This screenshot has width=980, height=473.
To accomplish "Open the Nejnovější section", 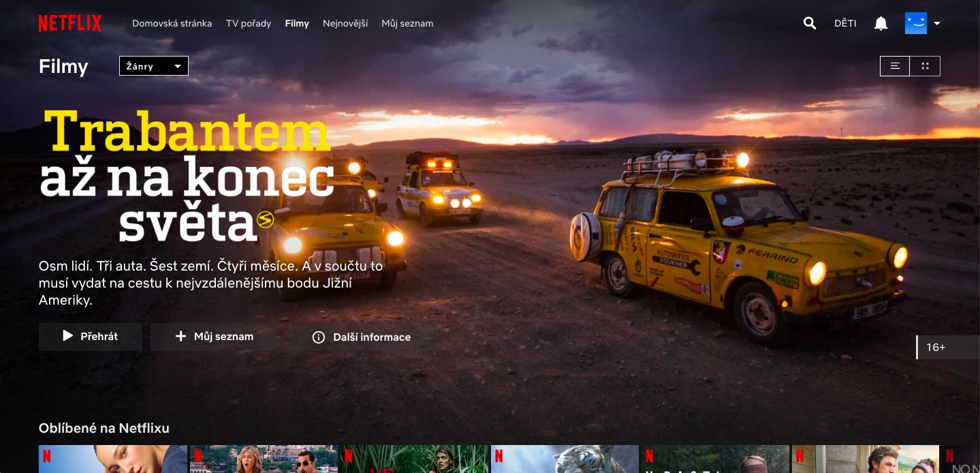I will click(345, 23).
